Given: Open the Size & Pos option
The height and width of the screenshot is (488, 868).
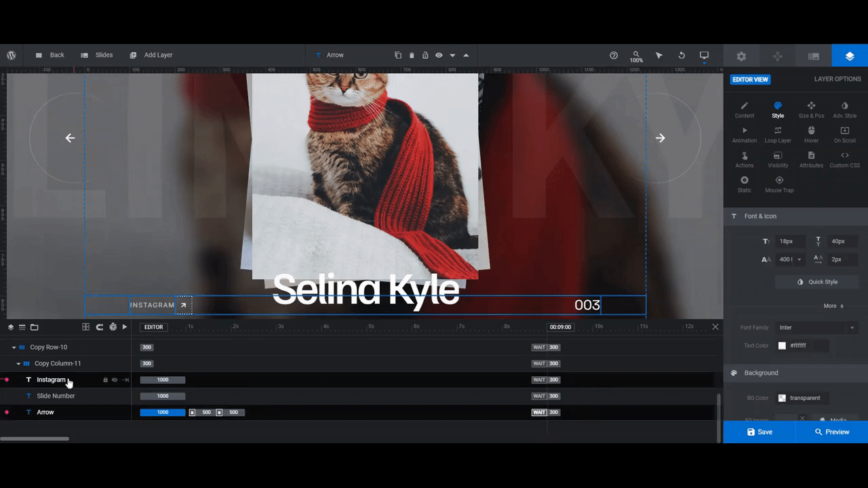Looking at the screenshot, I should click(811, 110).
